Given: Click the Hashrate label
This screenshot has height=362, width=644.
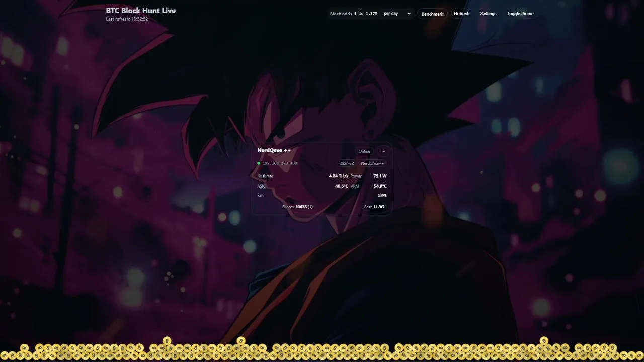Looking at the screenshot, I should click(265, 176).
